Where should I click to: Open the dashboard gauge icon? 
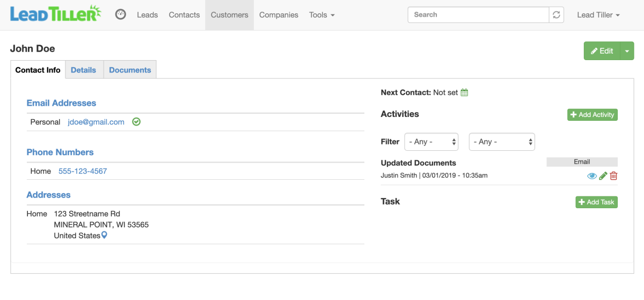[x=121, y=14]
